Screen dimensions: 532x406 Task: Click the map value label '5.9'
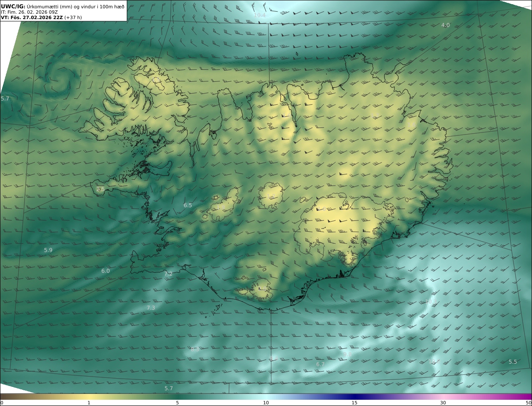pos(48,250)
